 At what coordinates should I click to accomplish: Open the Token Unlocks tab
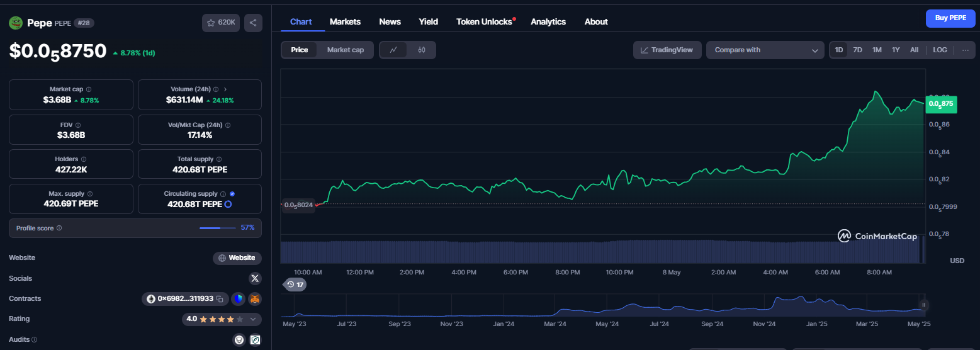click(x=485, y=21)
